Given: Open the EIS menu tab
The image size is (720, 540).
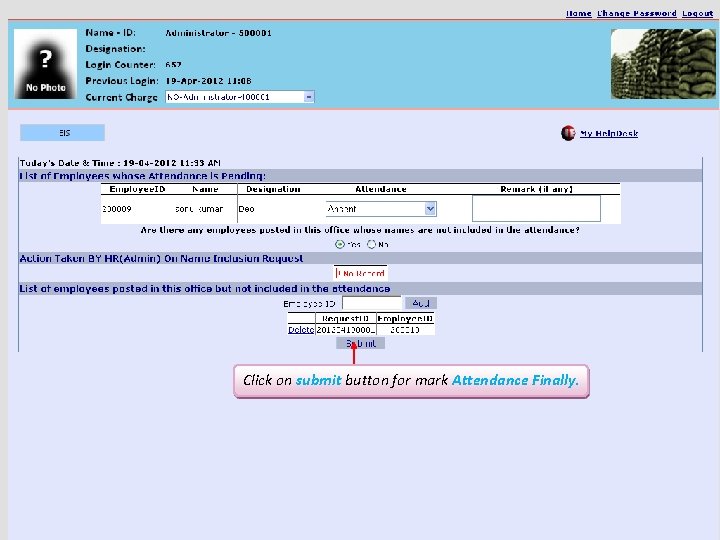Looking at the screenshot, I should pos(62,133).
